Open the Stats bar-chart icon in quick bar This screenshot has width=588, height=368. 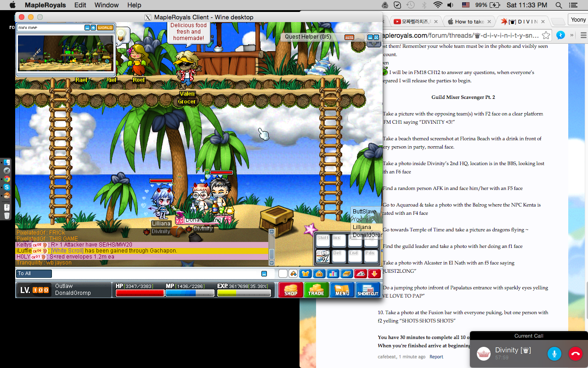[333, 274]
